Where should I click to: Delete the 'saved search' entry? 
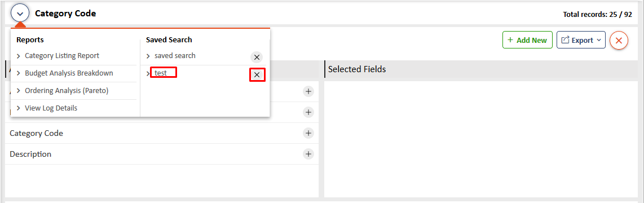click(256, 58)
